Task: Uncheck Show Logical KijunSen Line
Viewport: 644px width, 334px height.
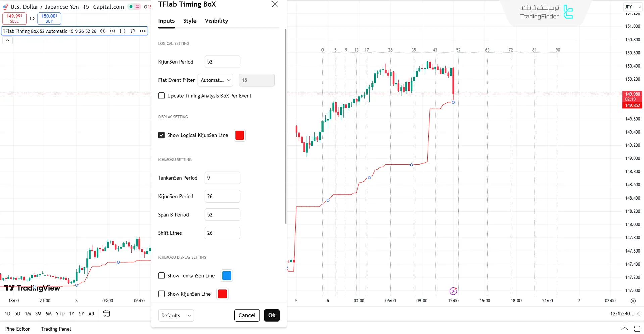Action: pos(162,135)
